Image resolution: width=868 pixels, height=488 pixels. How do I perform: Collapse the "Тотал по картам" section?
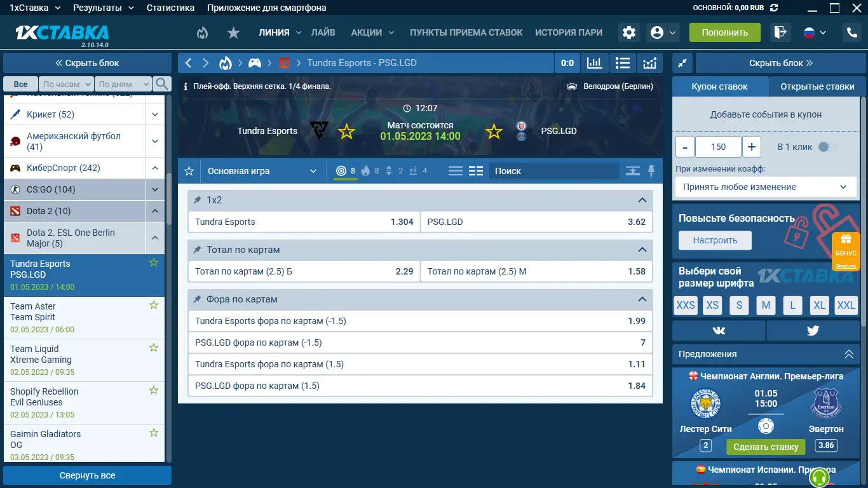[642, 250]
